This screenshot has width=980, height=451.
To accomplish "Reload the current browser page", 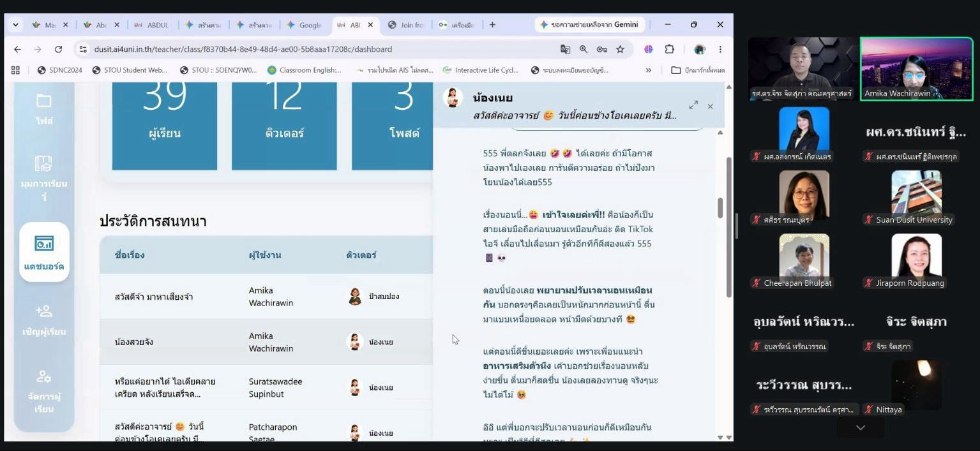I will tap(58, 49).
